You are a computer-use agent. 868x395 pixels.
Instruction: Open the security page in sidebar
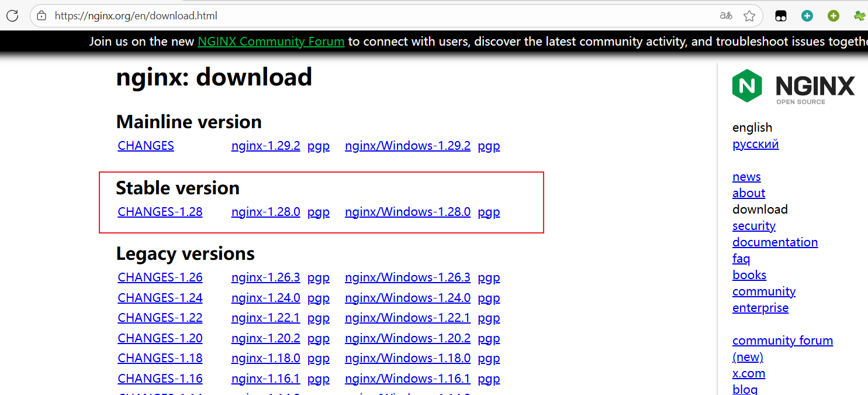(754, 226)
